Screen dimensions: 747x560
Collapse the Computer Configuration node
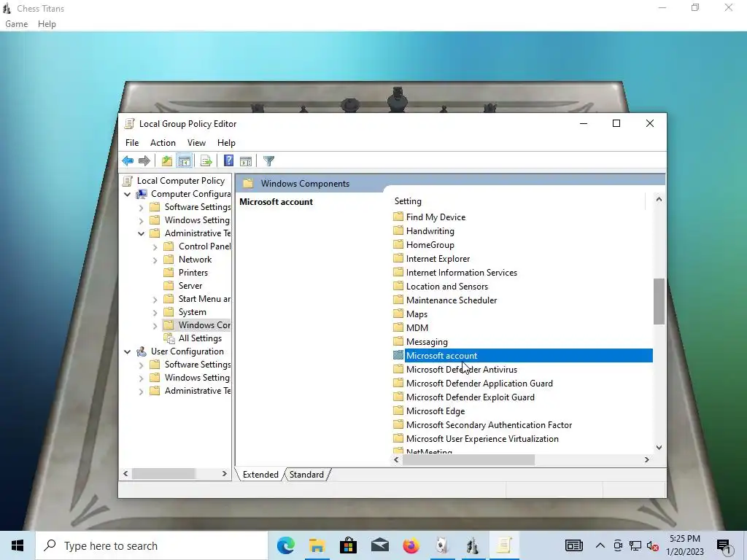[x=127, y=194]
